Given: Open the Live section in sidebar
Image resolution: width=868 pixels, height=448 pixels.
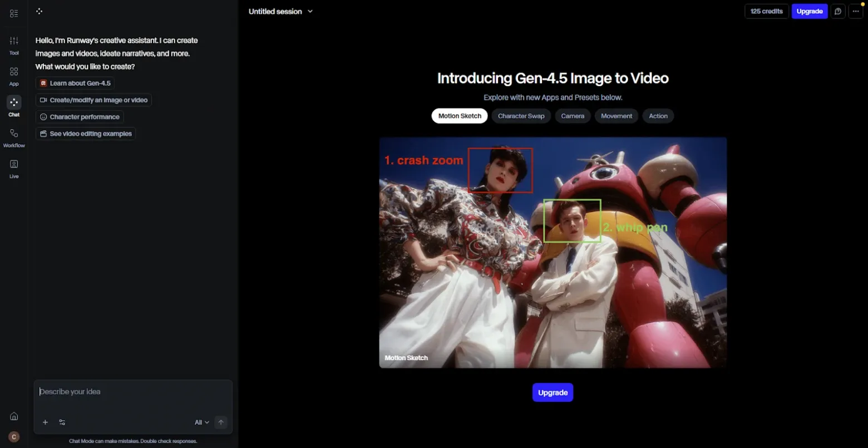Looking at the screenshot, I should pos(14,169).
